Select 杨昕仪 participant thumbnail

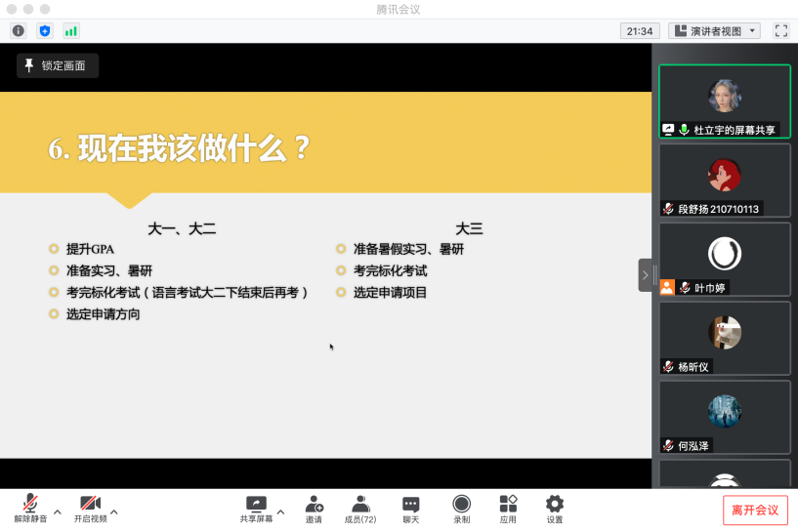point(724,338)
